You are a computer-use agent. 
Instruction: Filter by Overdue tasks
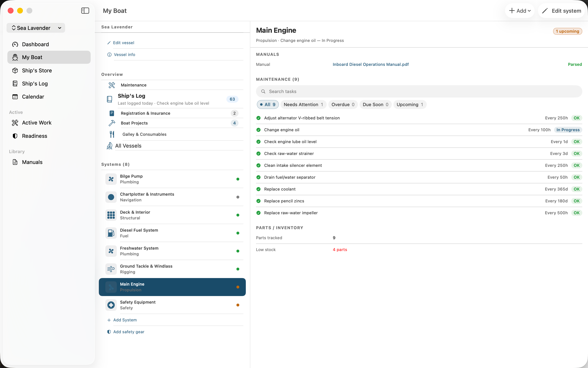click(x=343, y=104)
